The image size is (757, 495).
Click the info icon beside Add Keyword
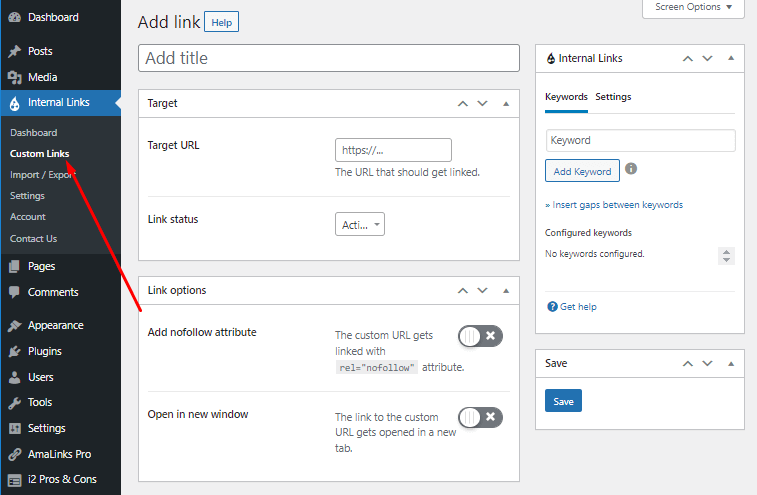631,169
